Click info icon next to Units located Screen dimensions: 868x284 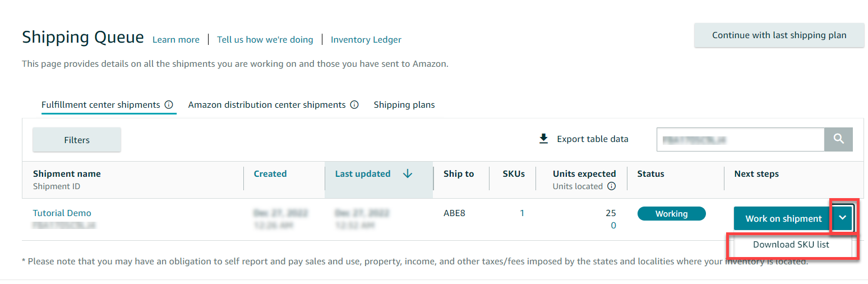coord(612,186)
